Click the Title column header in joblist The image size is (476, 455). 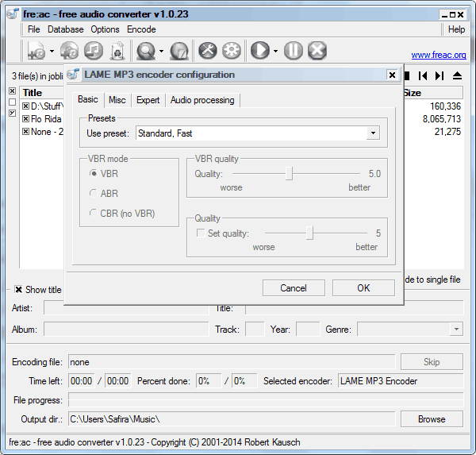point(42,93)
